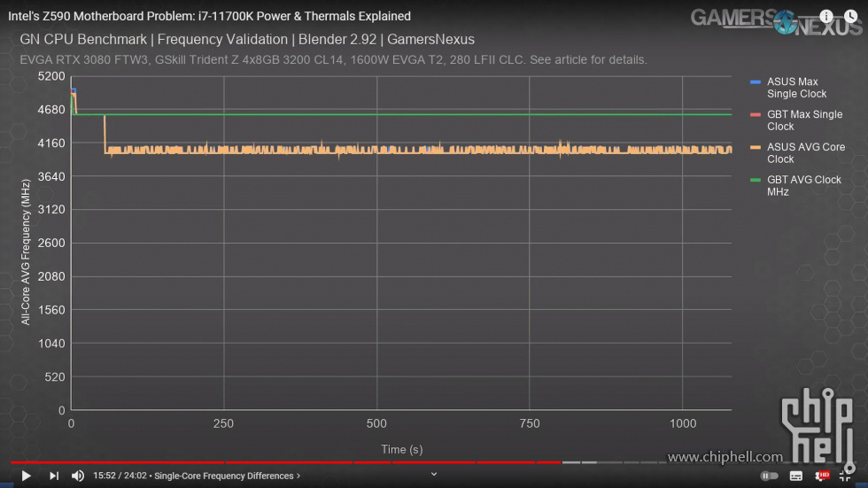
Task: Click the 'ASUS Max Single Clock' legend label
Action: point(796,88)
